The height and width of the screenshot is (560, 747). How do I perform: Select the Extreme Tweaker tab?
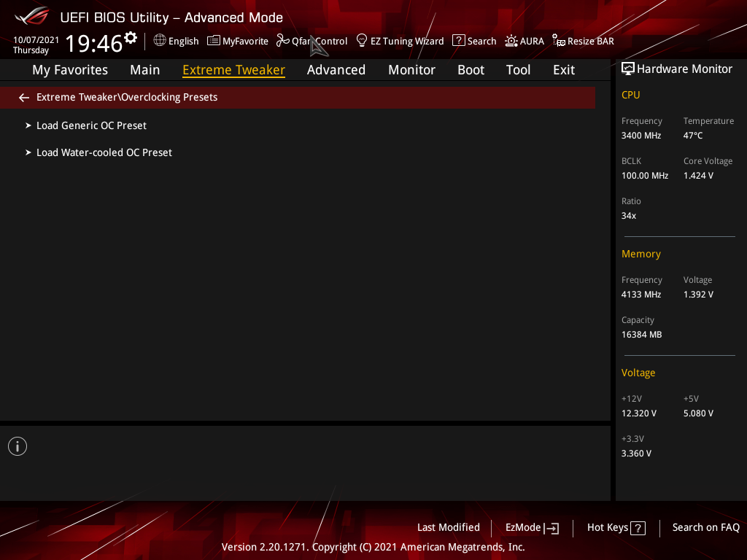(234, 70)
